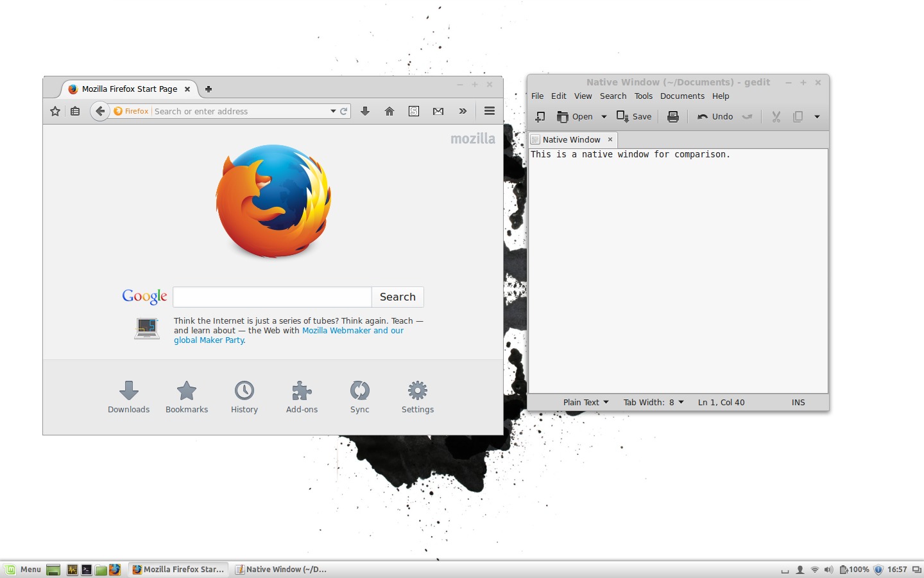
Task: Save the gedit document
Action: 634,116
